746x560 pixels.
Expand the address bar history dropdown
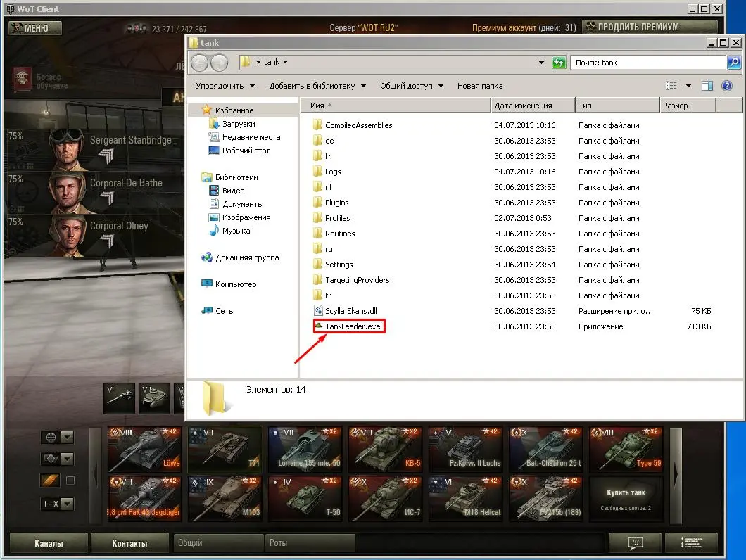541,63
